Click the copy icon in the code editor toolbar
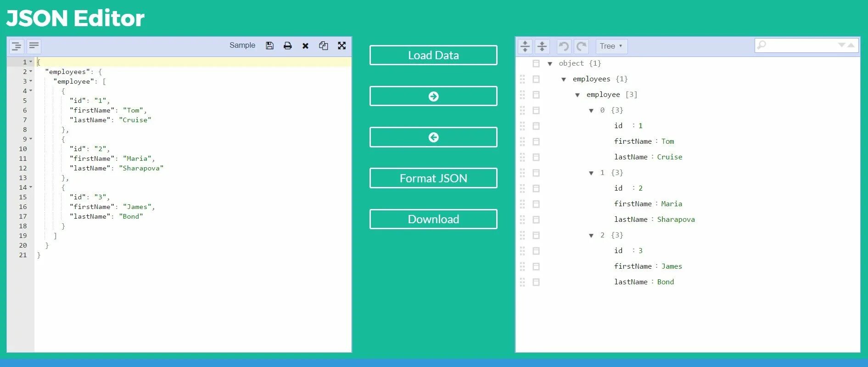868x367 pixels. (324, 45)
